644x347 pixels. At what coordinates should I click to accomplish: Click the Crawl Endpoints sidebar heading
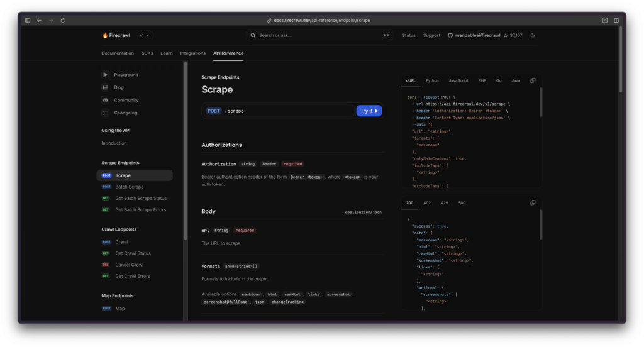click(119, 229)
